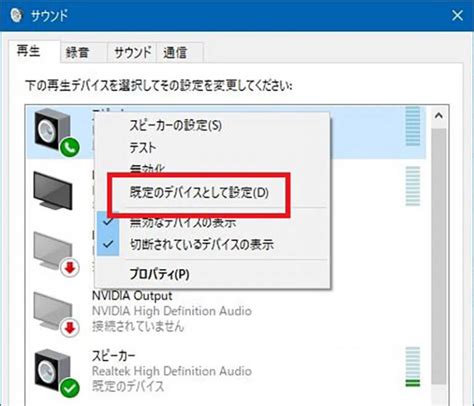Select the NVIDIA Output device name

coord(132,296)
